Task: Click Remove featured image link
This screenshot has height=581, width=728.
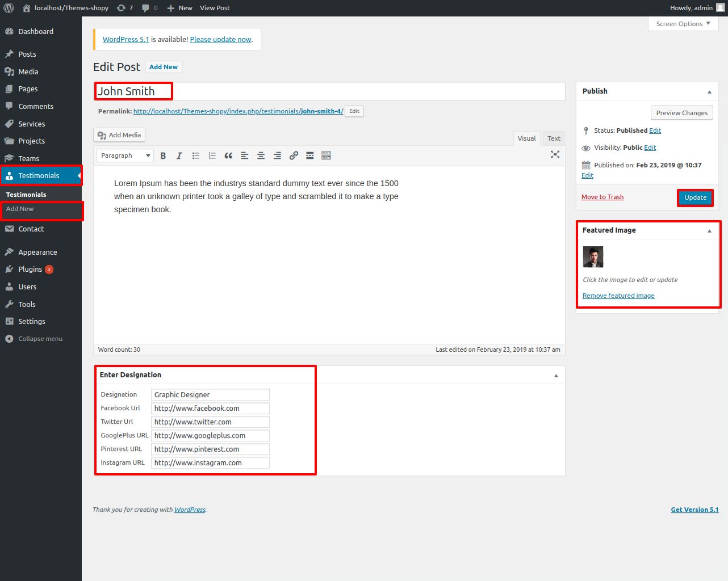Action: point(618,296)
